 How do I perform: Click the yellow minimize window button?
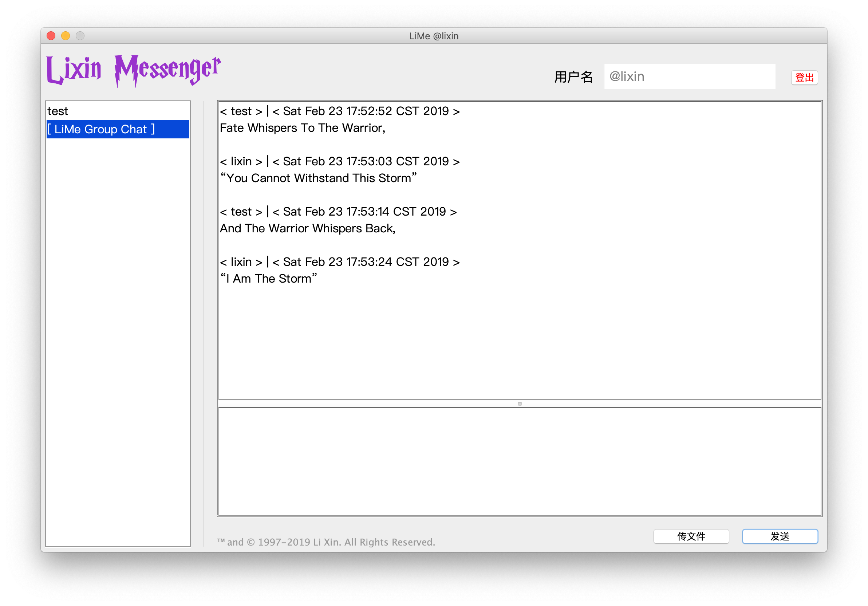pyautogui.click(x=66, y=36)
